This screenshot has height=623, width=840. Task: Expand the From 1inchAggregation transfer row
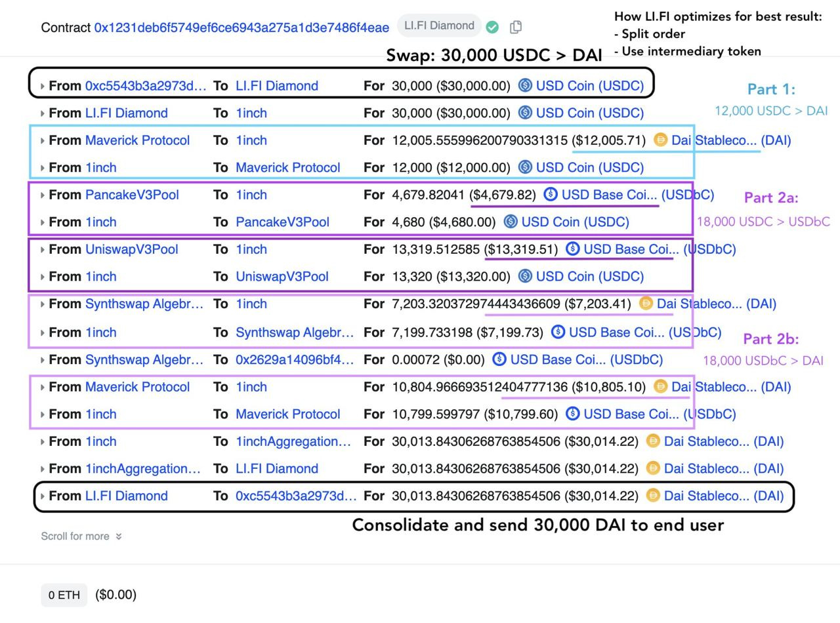(43, 469)
